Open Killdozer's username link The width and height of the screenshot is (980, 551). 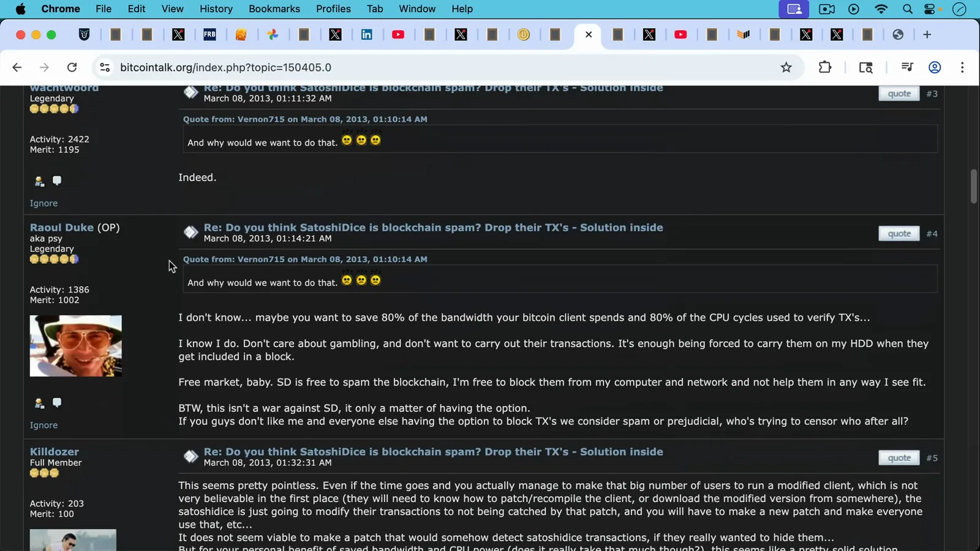pyautogui.click(x=55, y=452)
